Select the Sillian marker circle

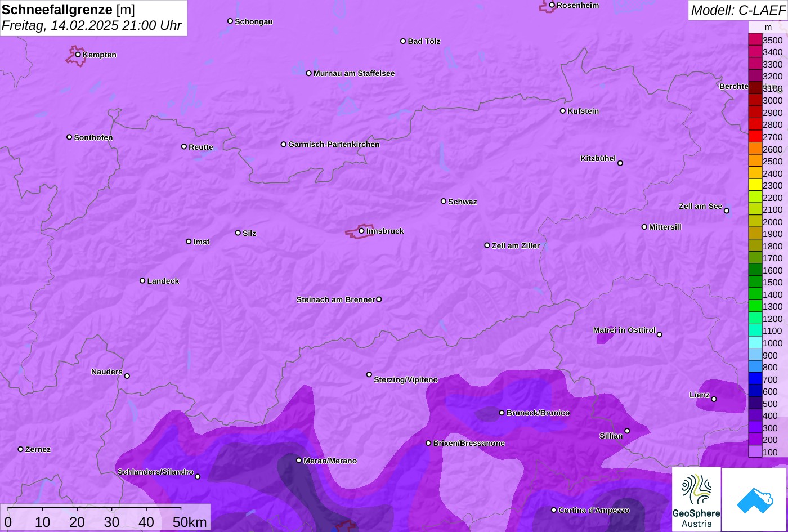pyautogui.click(x=626, y=431)
